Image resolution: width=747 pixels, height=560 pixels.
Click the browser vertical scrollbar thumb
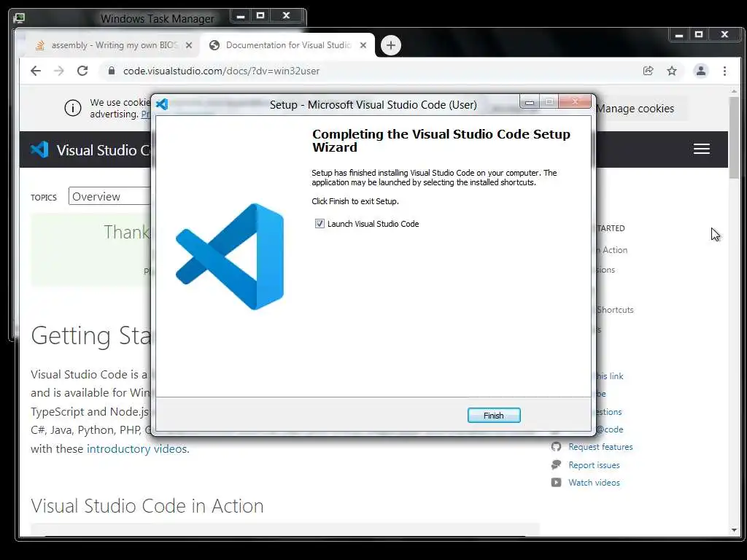coord(734,137)
